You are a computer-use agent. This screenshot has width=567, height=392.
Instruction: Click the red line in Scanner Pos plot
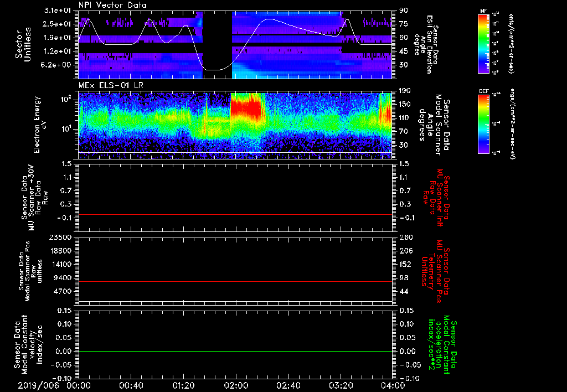(235, 281)
